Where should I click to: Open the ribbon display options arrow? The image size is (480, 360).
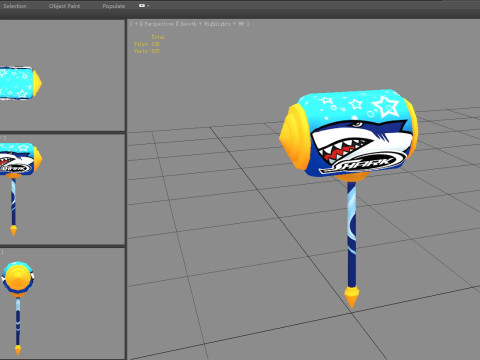(x=148, y=6)
